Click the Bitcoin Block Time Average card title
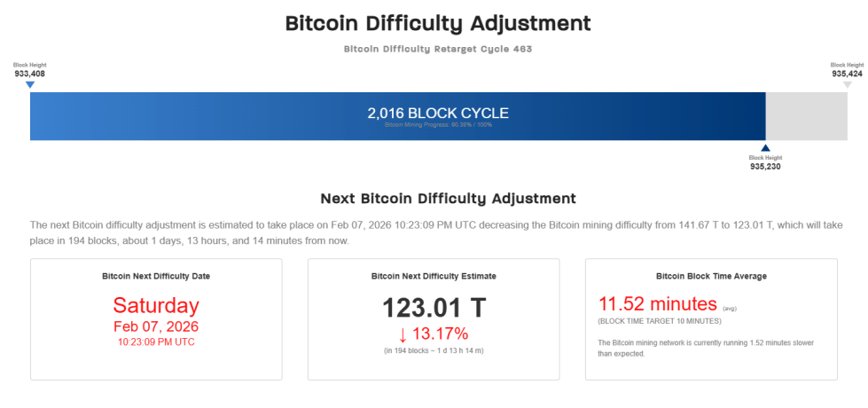The width and height of the screenshot is (868, 408). pos(711,276)
